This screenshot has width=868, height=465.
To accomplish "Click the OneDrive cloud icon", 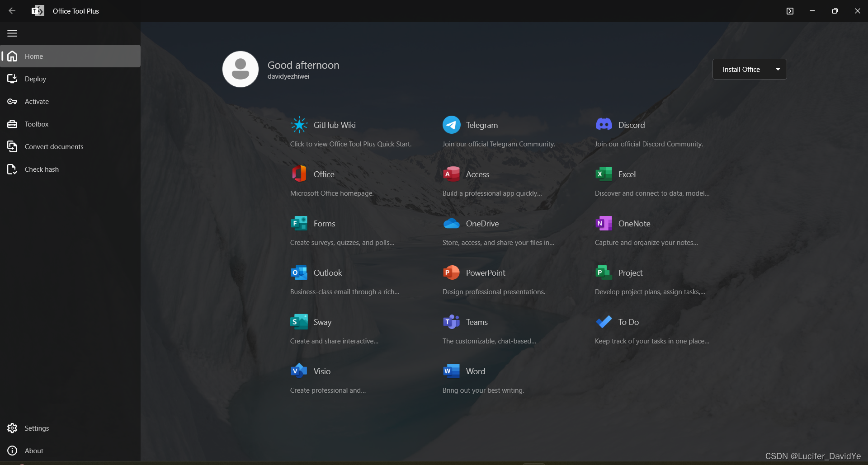I will [451, 223].
